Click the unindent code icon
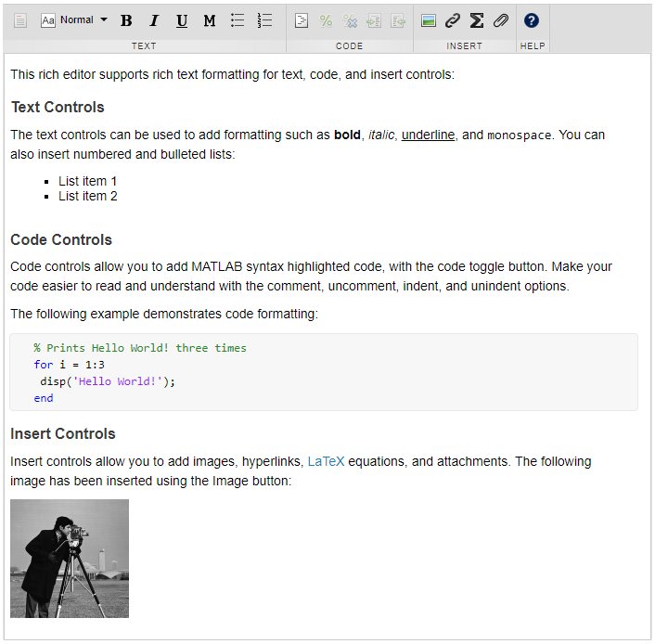655x644 pixels. tap(398, 20)
